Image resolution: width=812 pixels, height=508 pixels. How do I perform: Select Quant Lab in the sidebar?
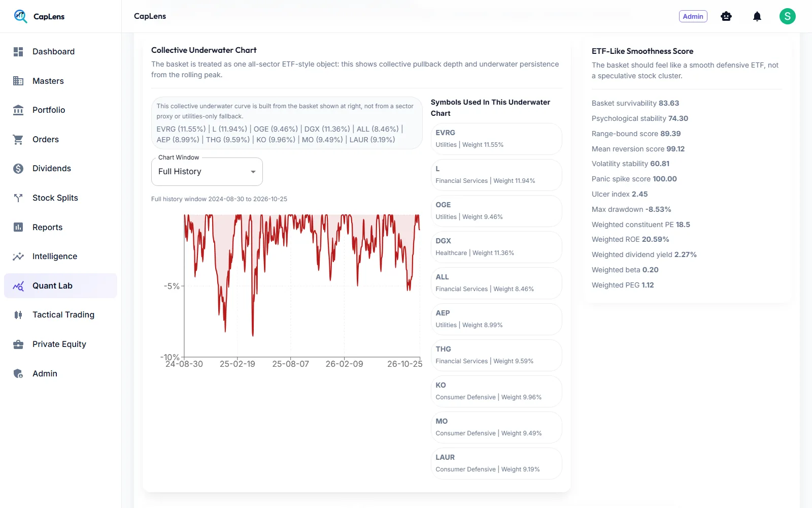coord(60,286)
